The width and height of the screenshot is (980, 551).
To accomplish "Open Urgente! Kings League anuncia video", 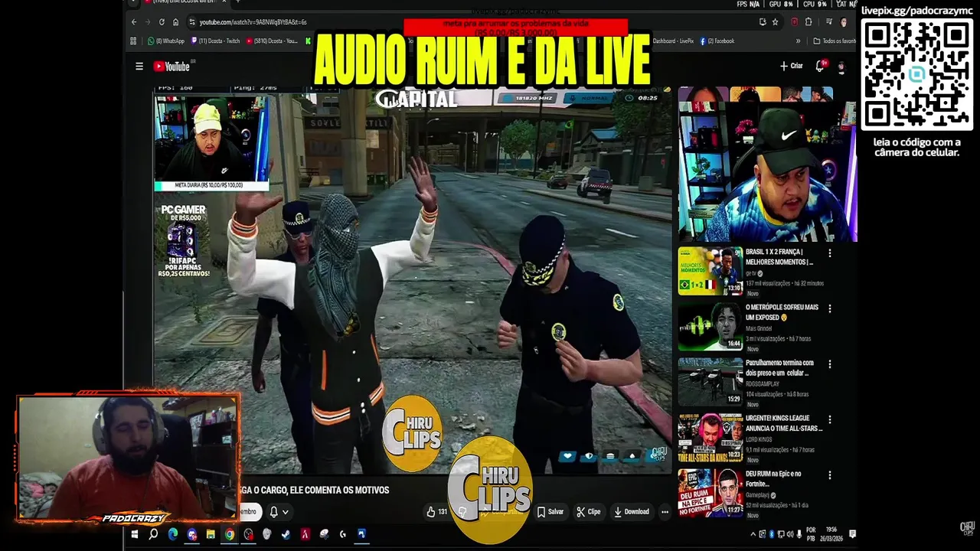I will 710,438.
